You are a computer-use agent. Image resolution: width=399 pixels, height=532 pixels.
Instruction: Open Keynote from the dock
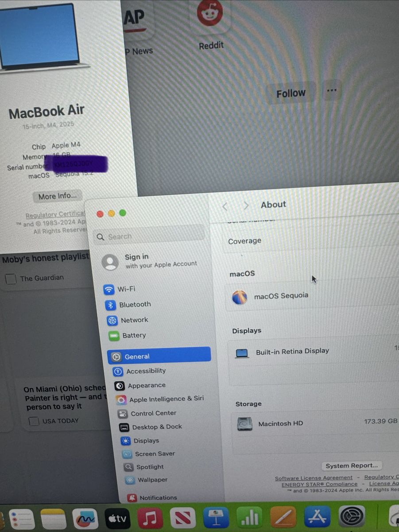216,517
